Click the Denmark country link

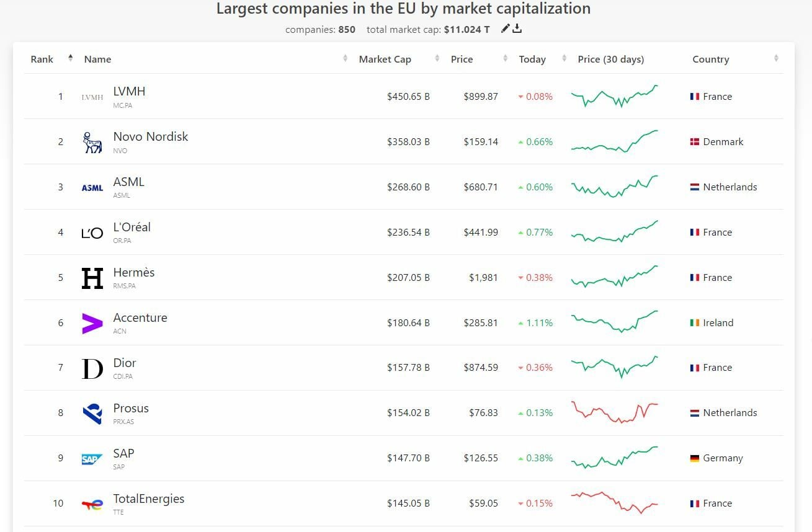(x=723, y=142)
